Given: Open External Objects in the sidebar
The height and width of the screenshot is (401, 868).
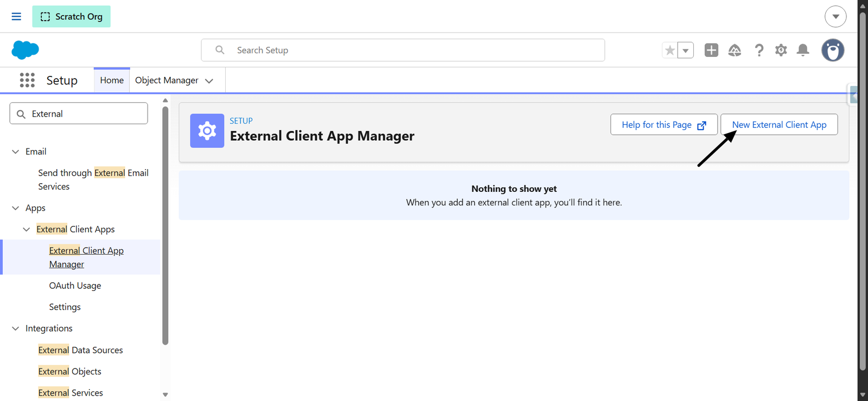Looking at the screenshot, I should [x=69, y=371].
